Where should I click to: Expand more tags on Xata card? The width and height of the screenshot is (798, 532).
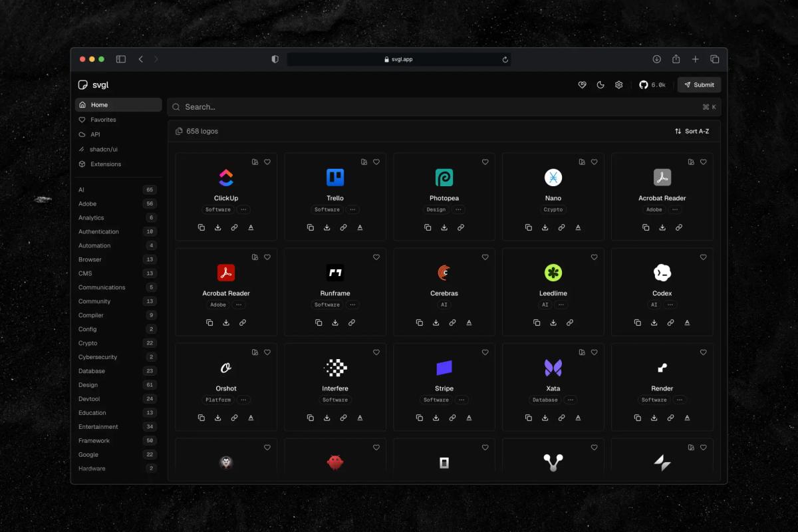[x=571, y=400]
